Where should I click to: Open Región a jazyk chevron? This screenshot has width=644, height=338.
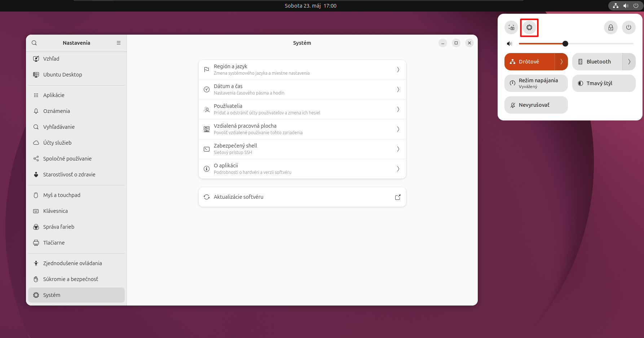point(398,70)
